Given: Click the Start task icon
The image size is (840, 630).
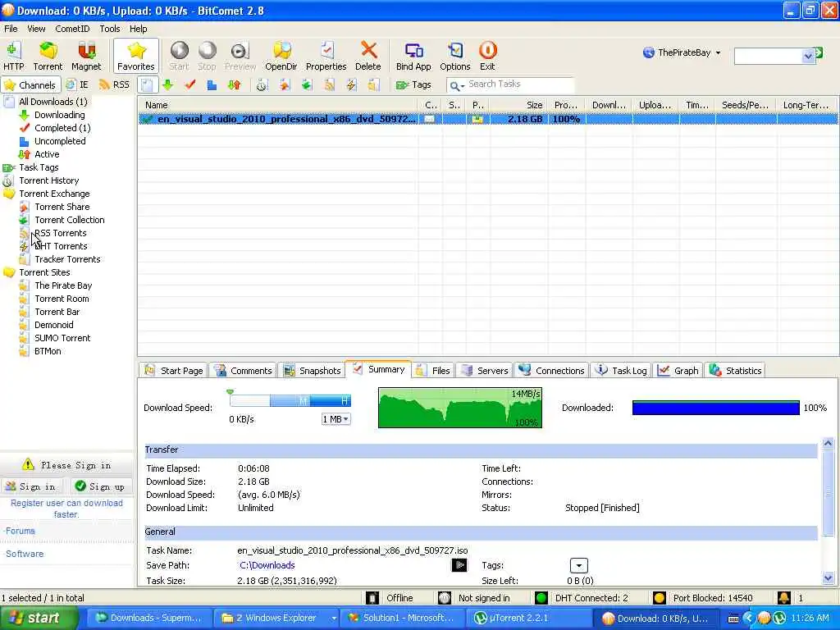Looking at the screenshot, I should (x=179, y=56).
